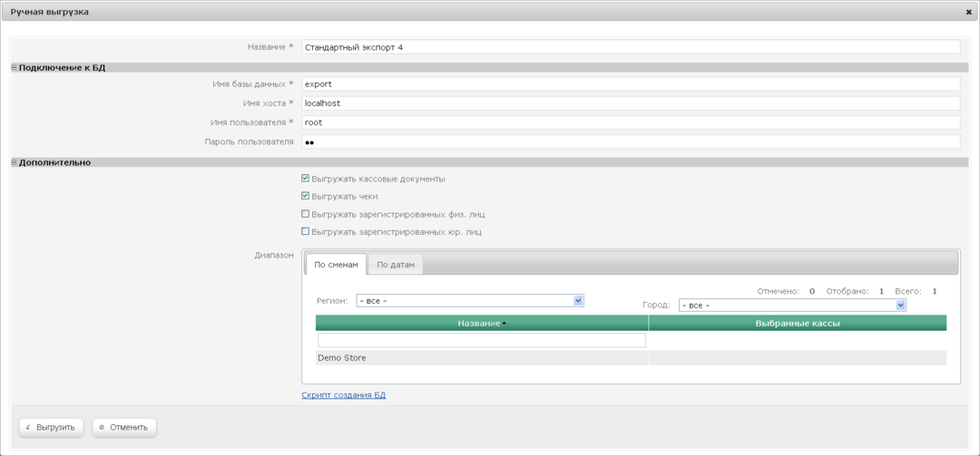The image size is (980, 456).
Task: Click the Пароль пользователя field
Action: 630,142
